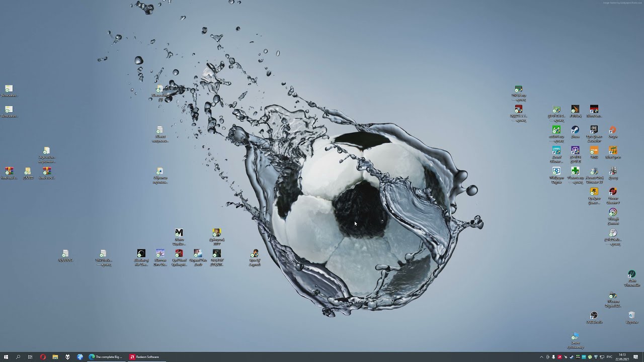Open the Steam desktop shortcut
644x362 pixels.
(575, 132)
